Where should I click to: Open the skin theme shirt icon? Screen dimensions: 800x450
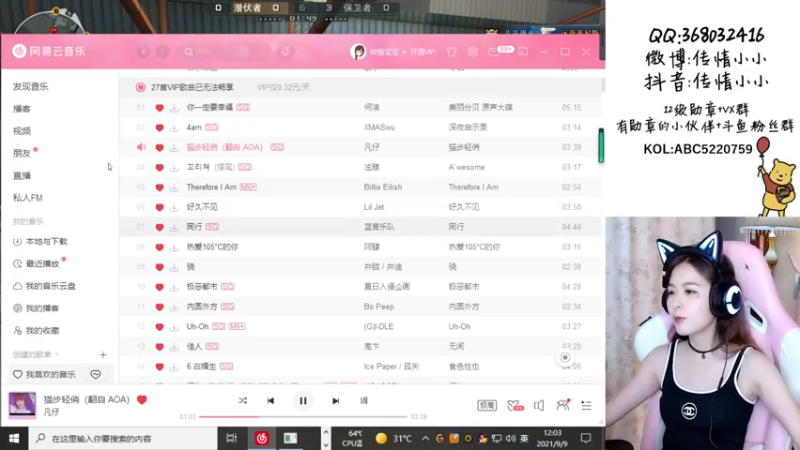point(452,52)
